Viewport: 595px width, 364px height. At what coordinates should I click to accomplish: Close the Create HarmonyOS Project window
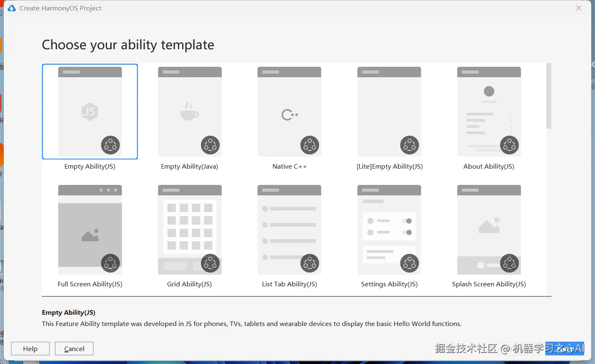coord(579,8)
